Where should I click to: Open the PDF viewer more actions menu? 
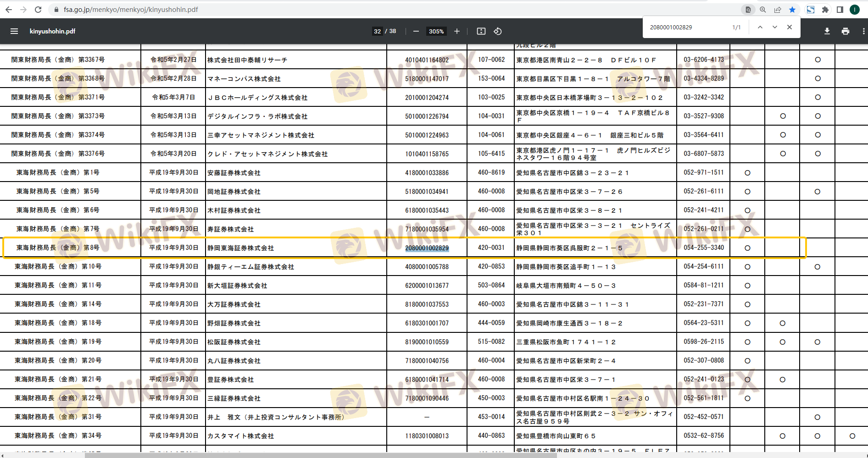tap(863, 31)
